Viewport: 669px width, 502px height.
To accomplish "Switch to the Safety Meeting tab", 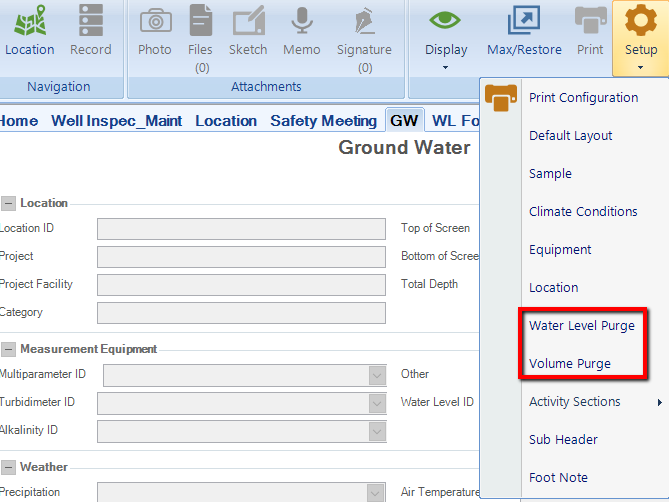I will pyautogui.click(x=323, y=121).
